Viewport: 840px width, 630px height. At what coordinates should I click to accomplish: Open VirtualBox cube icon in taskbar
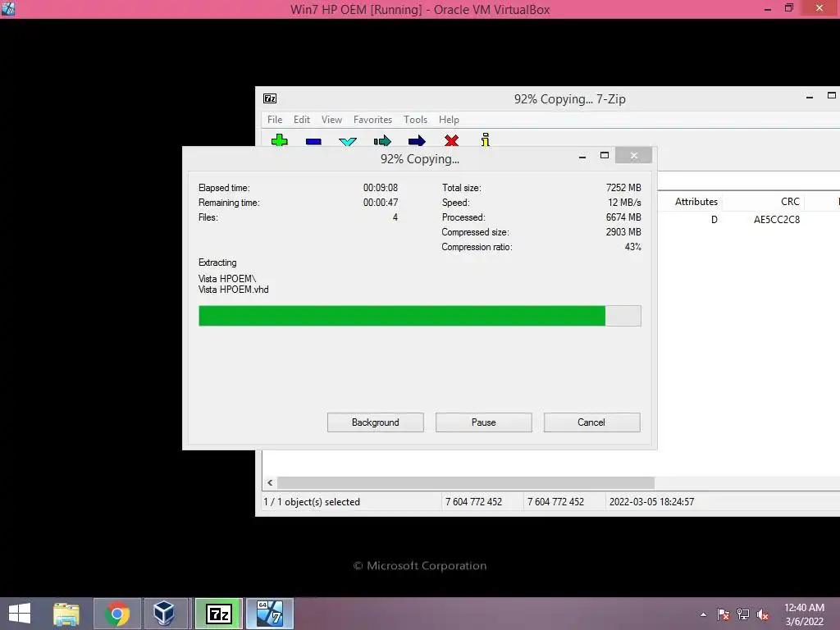click(164, 614)
